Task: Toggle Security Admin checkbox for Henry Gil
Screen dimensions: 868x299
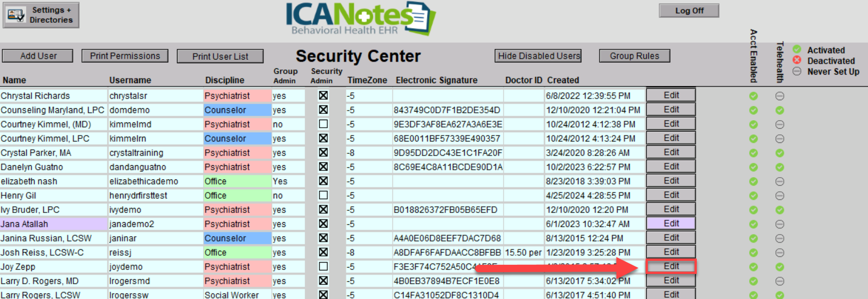Action: tap(324, 195)
